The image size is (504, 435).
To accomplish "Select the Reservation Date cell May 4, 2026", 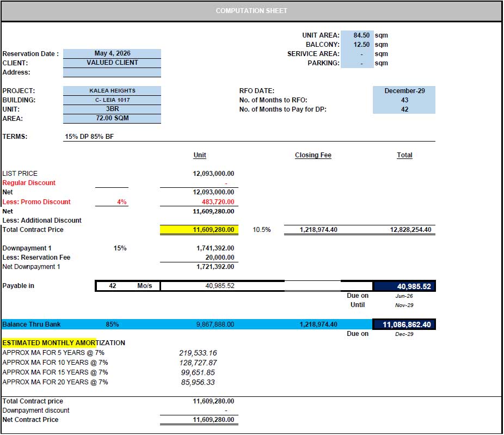I will pos(112,53).
